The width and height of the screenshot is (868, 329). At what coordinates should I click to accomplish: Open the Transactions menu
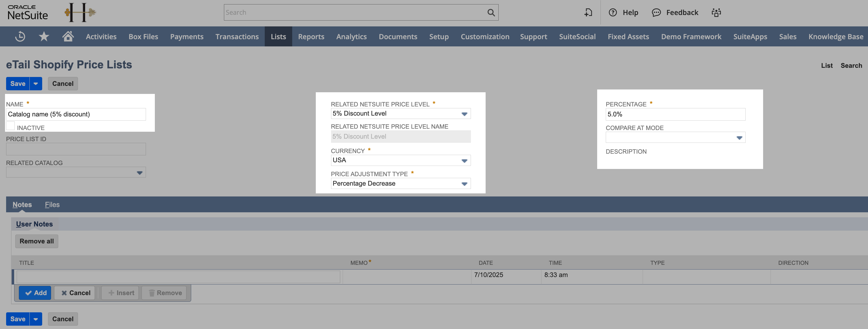(x=237, y=36)
